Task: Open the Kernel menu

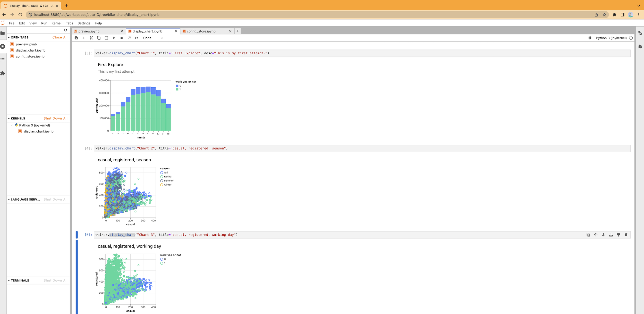Action: [56, 23]
